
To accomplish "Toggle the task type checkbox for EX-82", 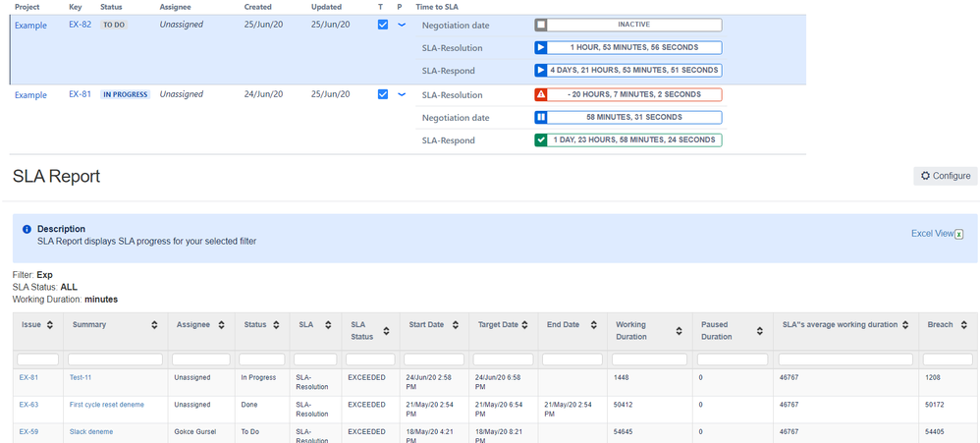I will 383,25.
